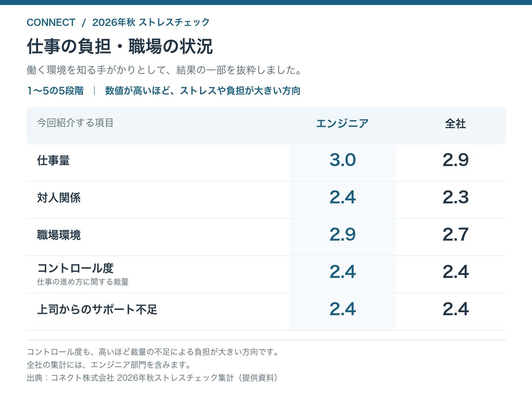
Task: Click the コントロール度 row label
Action: [x=75, y=268]
